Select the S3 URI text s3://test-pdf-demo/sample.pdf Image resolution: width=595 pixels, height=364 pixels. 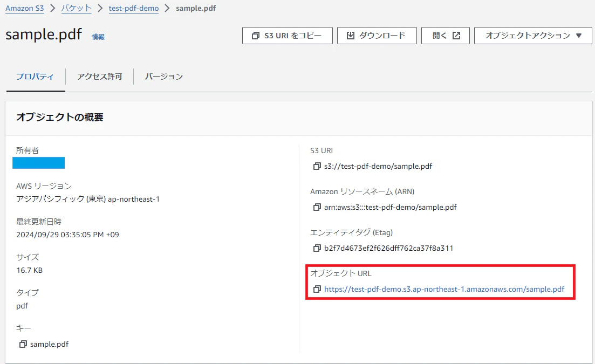(378, 166)
